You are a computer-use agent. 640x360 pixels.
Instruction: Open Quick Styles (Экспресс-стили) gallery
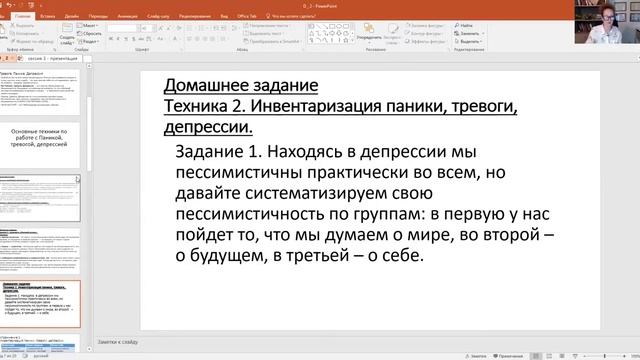[x=392, y=34]
